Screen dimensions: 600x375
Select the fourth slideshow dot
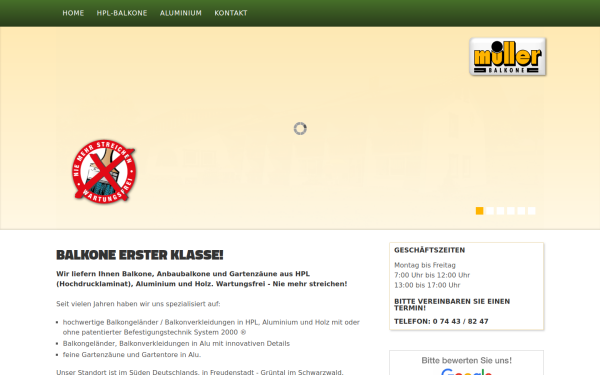[x=511, y=211]
